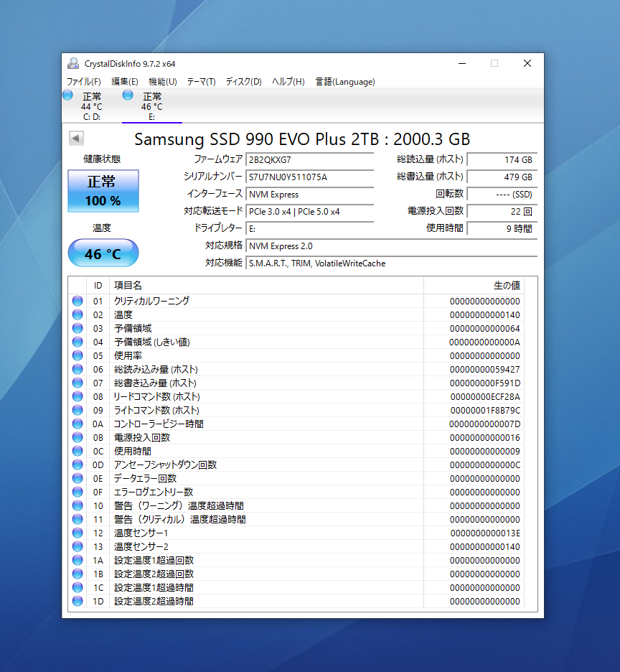Click the features field S.M.A.R.T., TRIM

coord(392,263)
